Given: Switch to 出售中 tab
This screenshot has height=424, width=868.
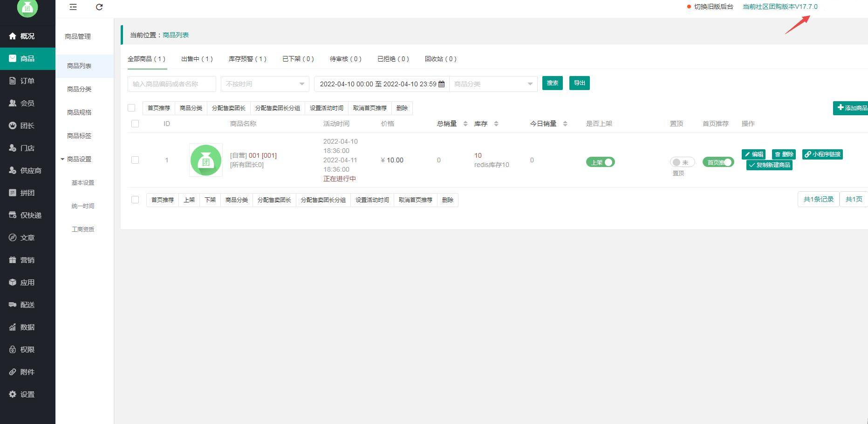Looking at the screenshot, I should tap(197, 59).
